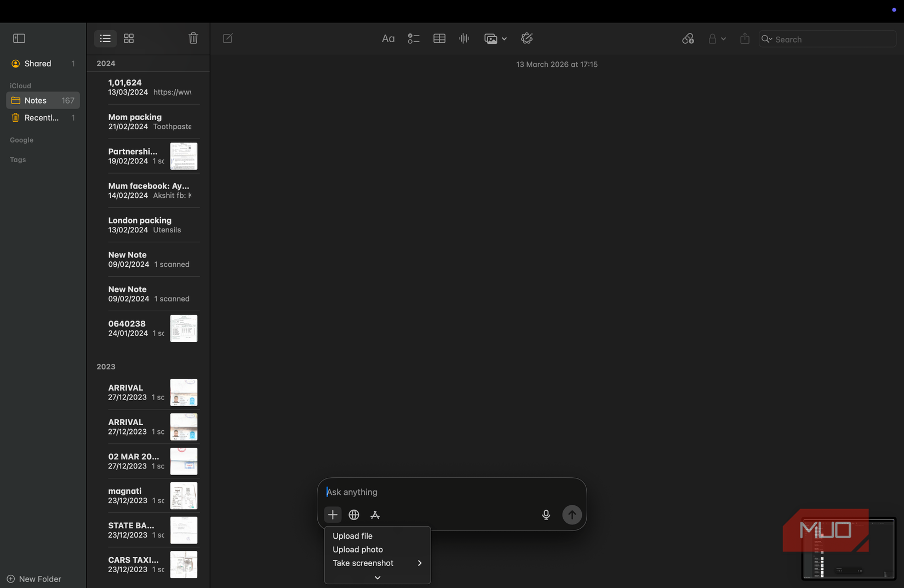The image size is (904, 588).
Task: Open the text formatting Aa menu
Action: tap(388, 38)
